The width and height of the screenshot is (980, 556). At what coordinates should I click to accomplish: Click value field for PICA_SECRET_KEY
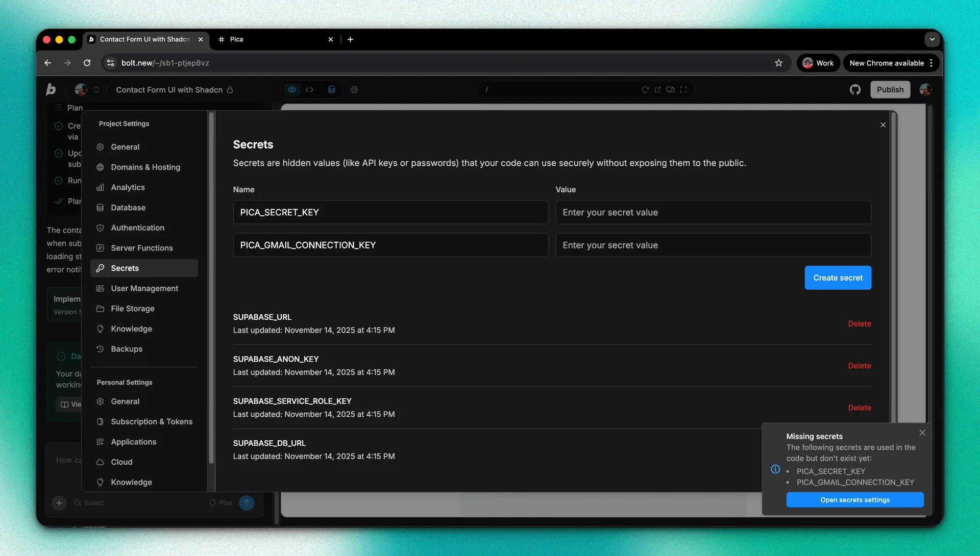[x=713, y=212]
